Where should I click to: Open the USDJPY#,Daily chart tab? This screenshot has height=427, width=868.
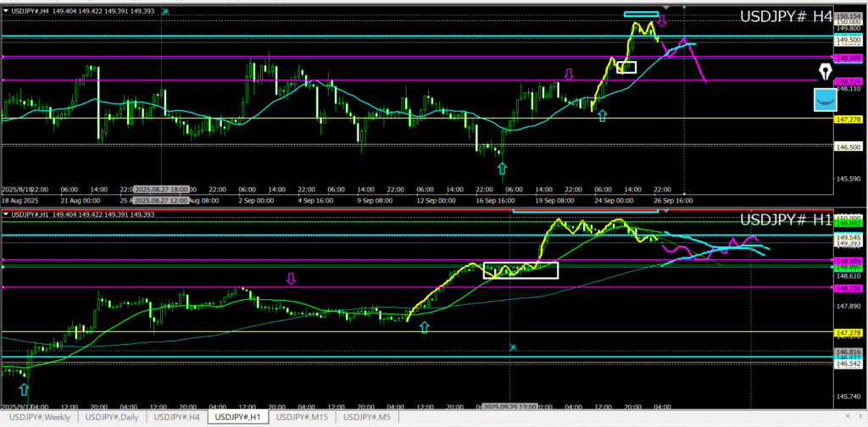113,417
